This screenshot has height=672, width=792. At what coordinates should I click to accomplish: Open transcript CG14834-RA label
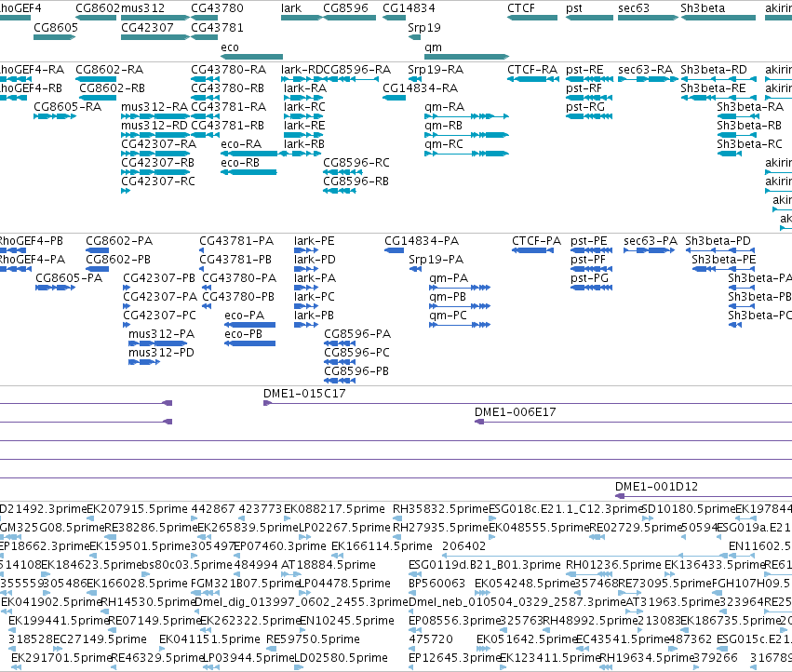pos(421,88)
